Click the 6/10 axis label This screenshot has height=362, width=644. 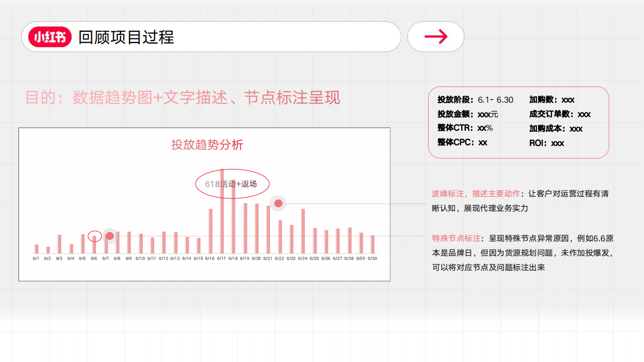coord(140,258)
